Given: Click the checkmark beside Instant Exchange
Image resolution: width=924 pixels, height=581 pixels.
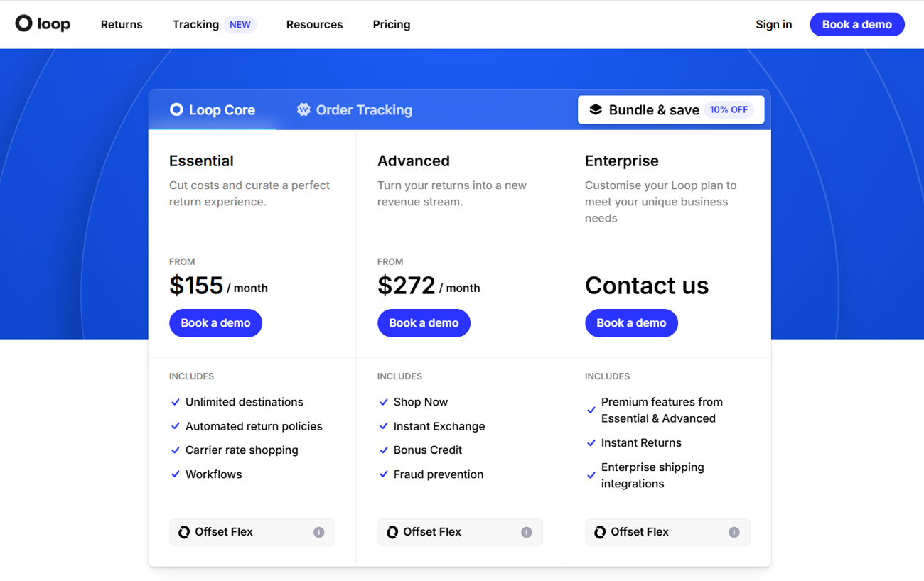Looking at the screenshot, I should 383,426.
